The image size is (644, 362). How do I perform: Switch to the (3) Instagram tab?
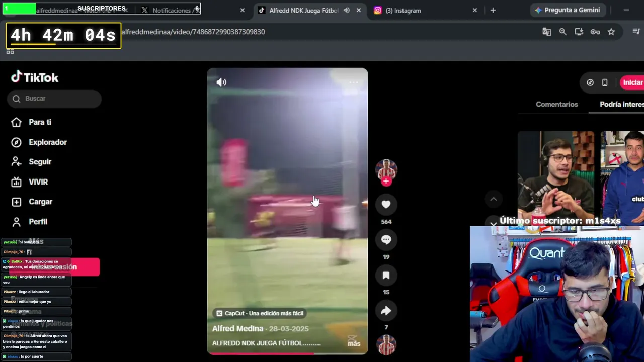tap(403, 10)
